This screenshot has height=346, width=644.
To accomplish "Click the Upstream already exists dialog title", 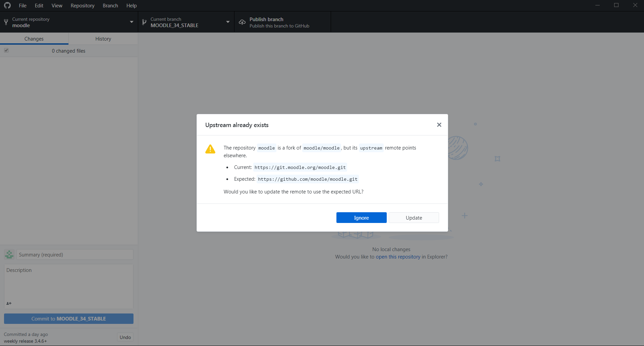I will tap(237, 125).
